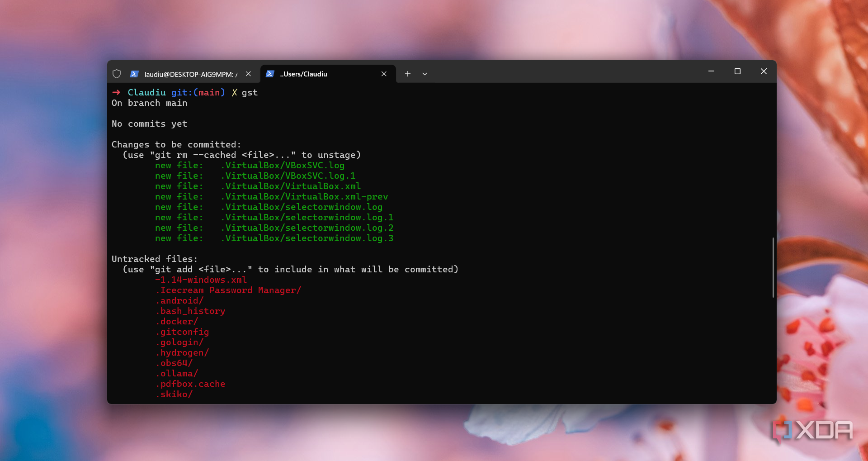
Task: Maximize the terminal window
Action: click(x=737, y=71)
